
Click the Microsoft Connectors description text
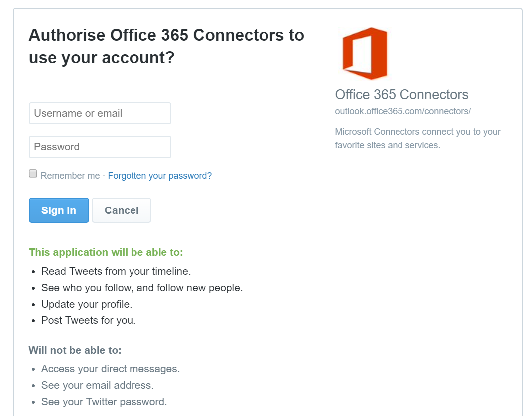(x=417, y=138)
